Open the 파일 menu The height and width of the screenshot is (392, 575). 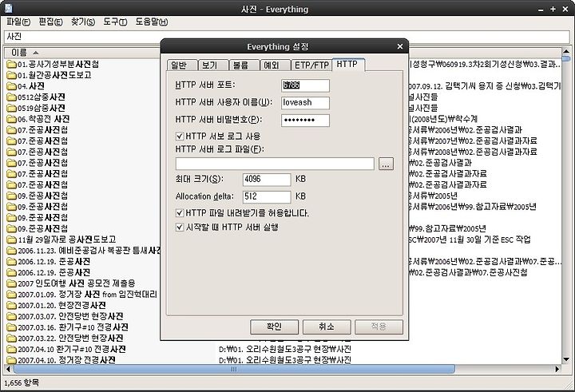point(18,22)
